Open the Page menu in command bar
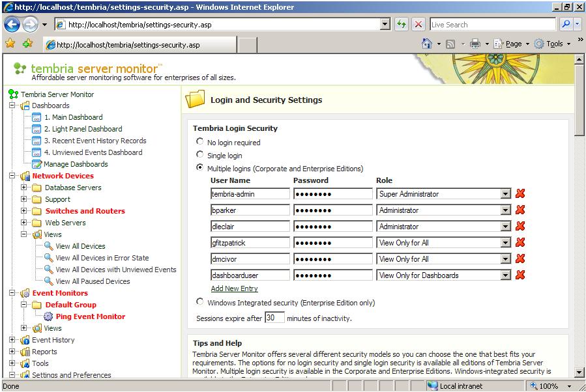586x392 pixels. pyautogui.click(x=512, y=44)
